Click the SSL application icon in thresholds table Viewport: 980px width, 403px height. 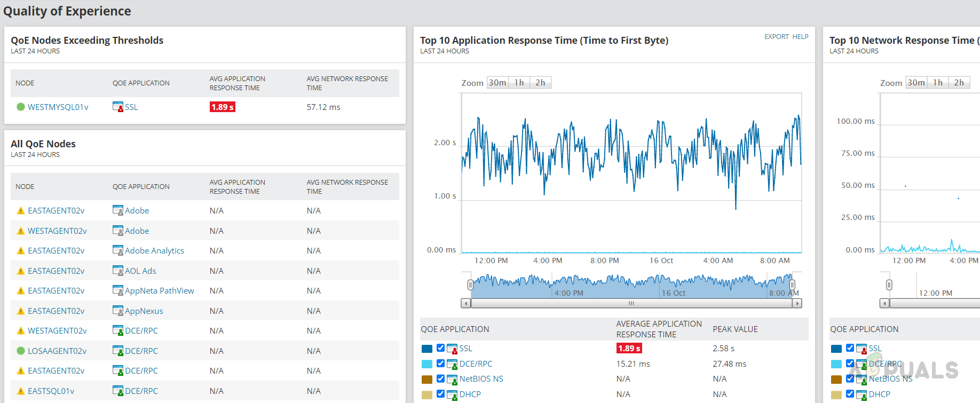point(117,107)
